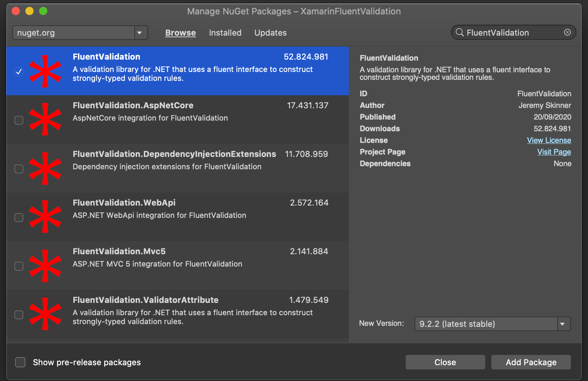Image resolution: width=588 pixels, height=381 pixels.
Task: Switch to the Browse tab
Action: click(x=181, y=33)
